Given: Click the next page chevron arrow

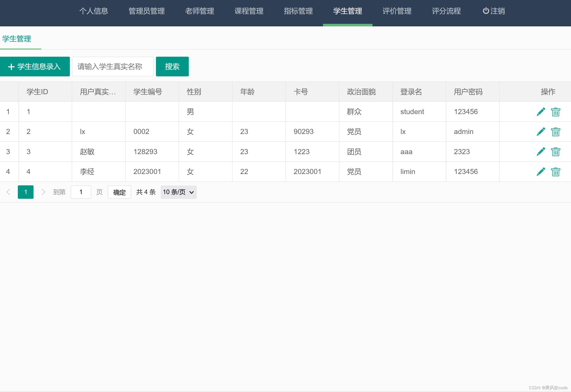Looking at the screenshot, I should click(43, 192).
